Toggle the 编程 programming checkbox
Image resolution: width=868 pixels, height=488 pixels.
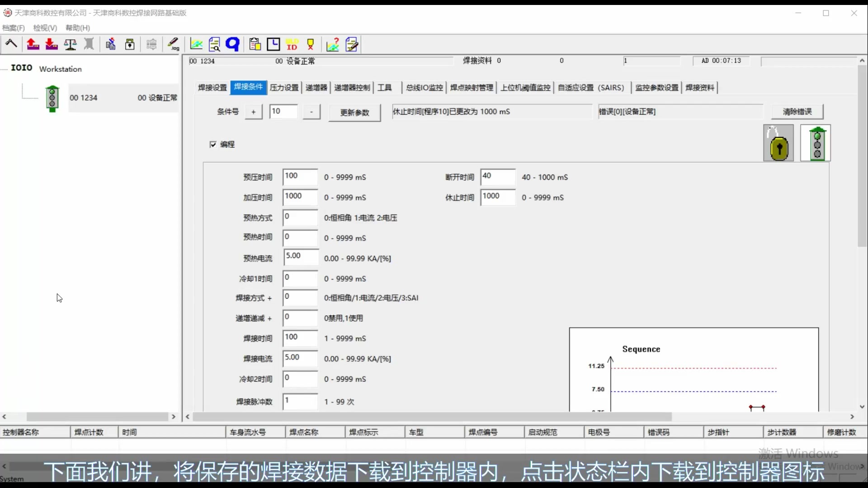tap(213, 144)
